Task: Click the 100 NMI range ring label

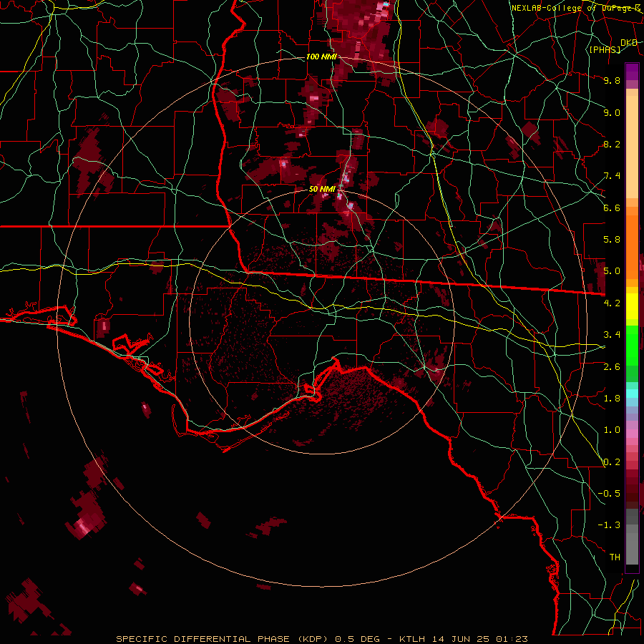Action: pos(321,57)
